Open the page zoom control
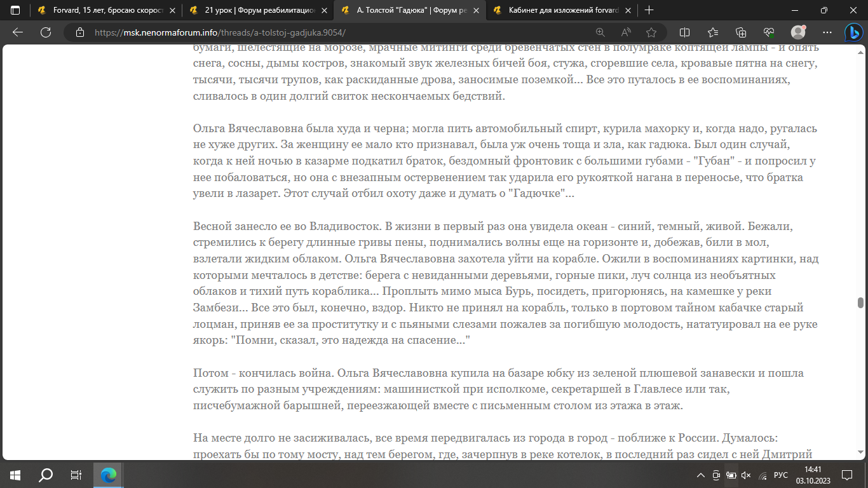The image size is (868, 488). coord(600,32)
